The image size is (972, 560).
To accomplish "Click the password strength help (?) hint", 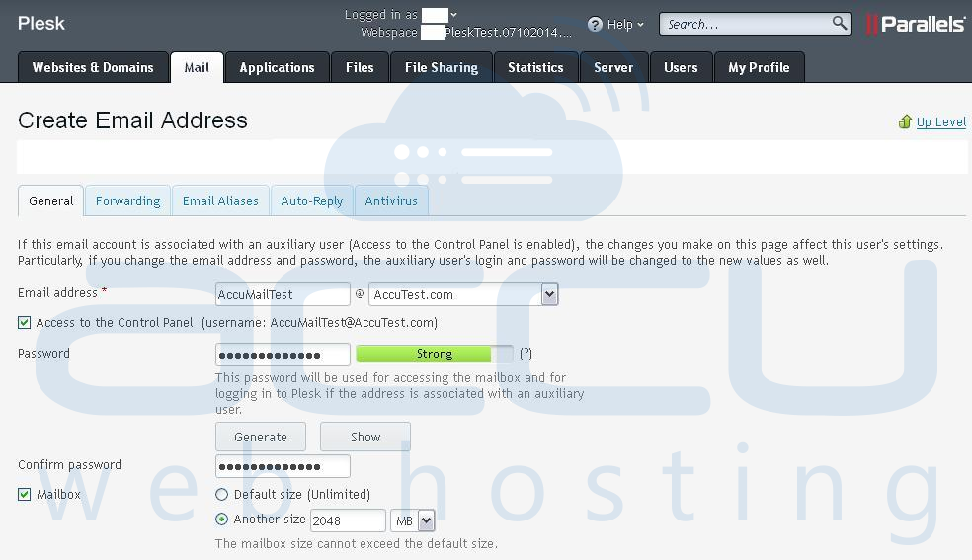I will coord(526,354).
